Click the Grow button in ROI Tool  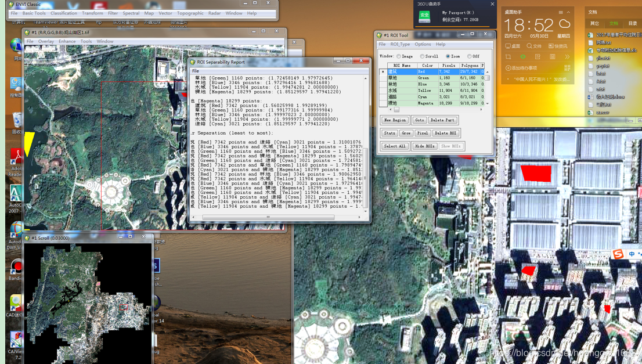click(x=406, y=133)
